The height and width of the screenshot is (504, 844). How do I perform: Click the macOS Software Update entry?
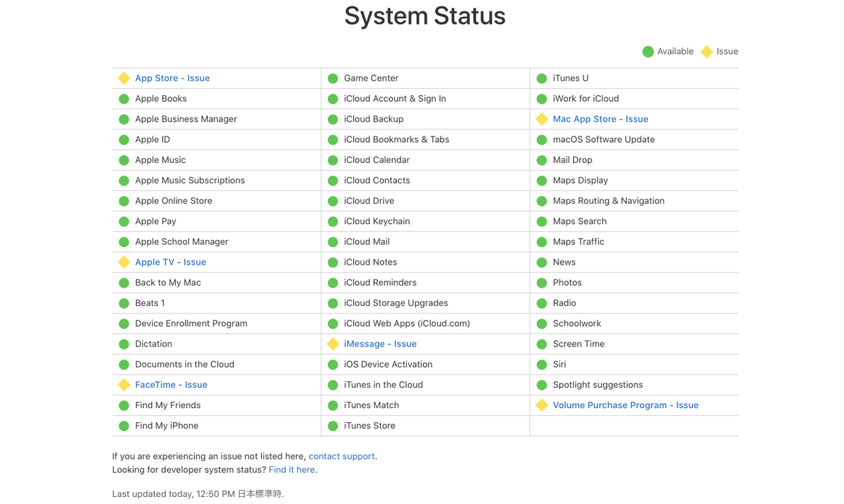point(604,139)
